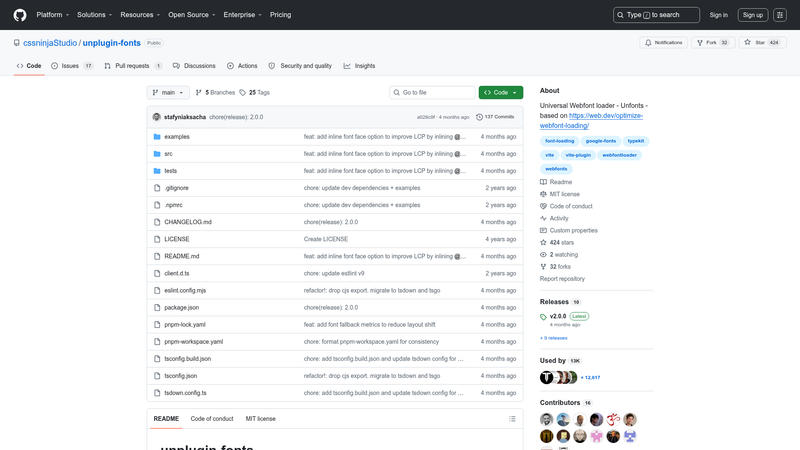Open the cssninjaStudio owner link
The image size is (800, 450).
point(50,43)
